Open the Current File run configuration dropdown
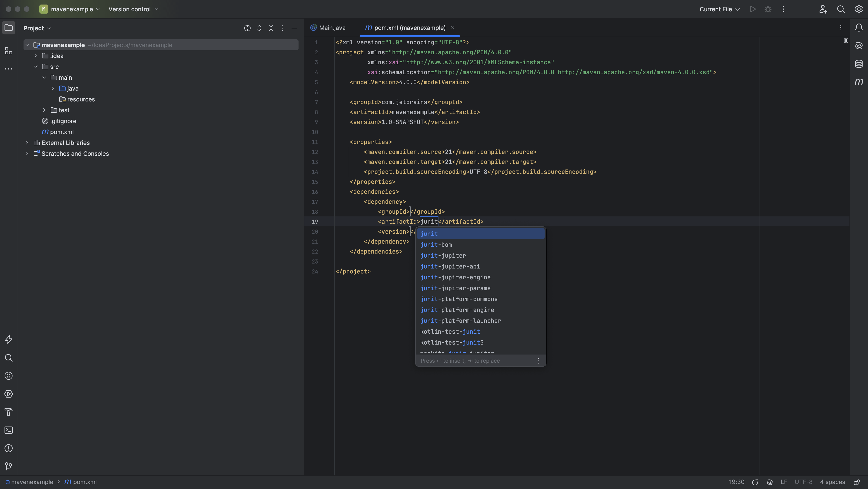868x489 pixels. tap(719, 9)
